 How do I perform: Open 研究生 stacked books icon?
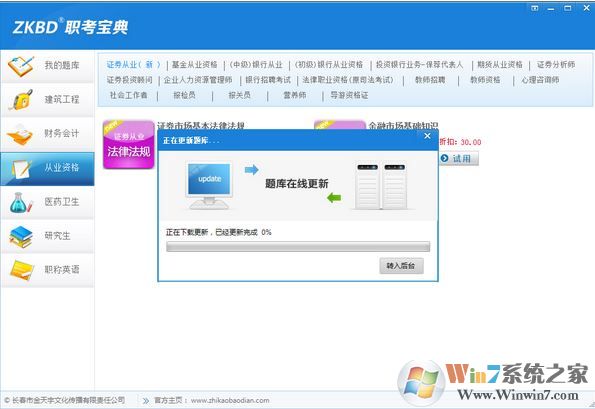point(20,236)
